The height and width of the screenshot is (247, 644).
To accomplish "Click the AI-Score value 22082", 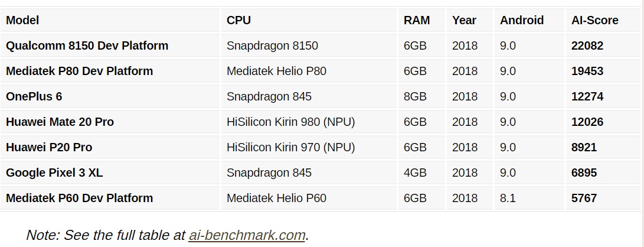I will pos(587,45).
